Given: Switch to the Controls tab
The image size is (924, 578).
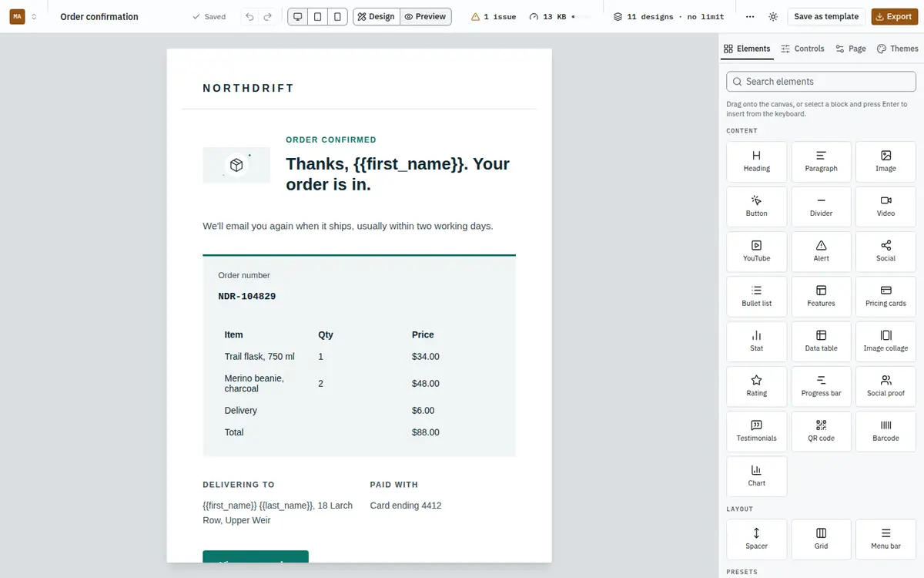Looking at the screenshot, I should [802, 49].
